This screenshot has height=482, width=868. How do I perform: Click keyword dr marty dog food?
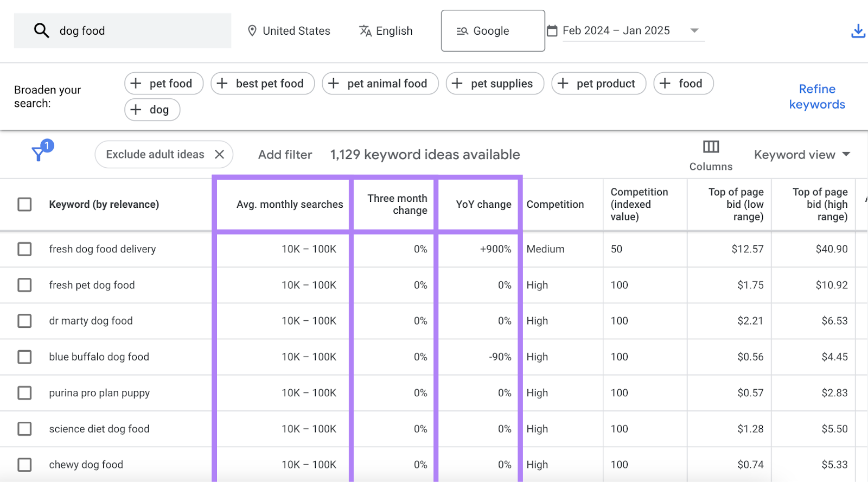point(91,321)
